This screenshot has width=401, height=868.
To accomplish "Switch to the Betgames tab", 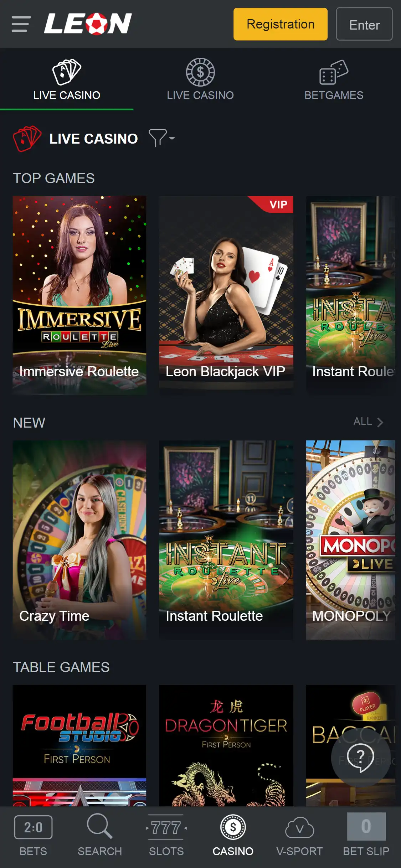I will coord(334,80).
